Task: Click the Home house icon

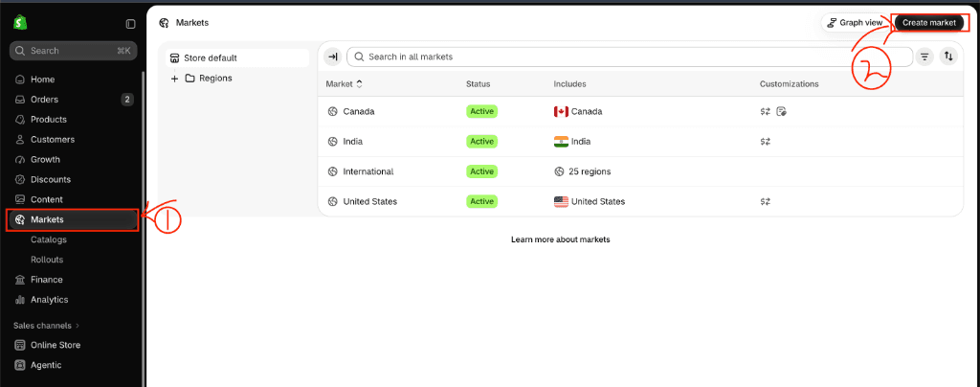Action: (20, 80)
